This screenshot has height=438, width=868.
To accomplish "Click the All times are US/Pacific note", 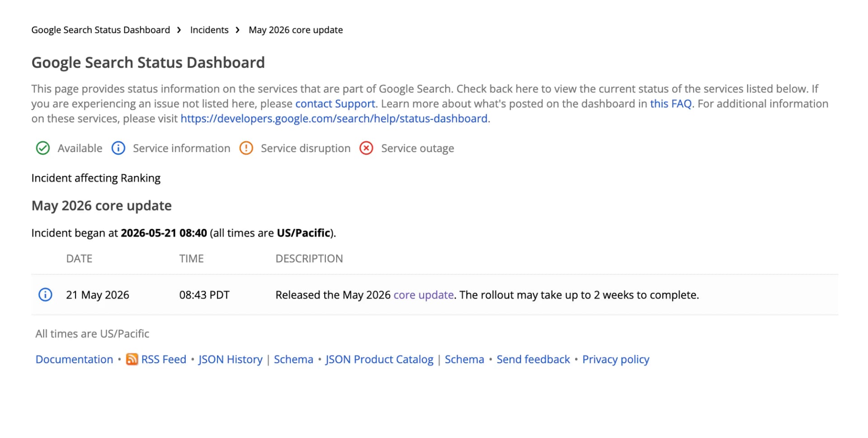I will [92, 334].
